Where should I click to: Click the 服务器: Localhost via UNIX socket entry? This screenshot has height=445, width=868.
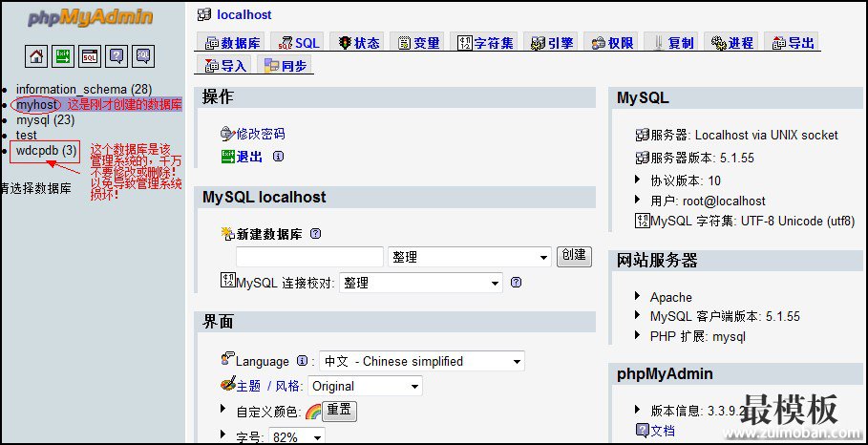coord(744,135)
